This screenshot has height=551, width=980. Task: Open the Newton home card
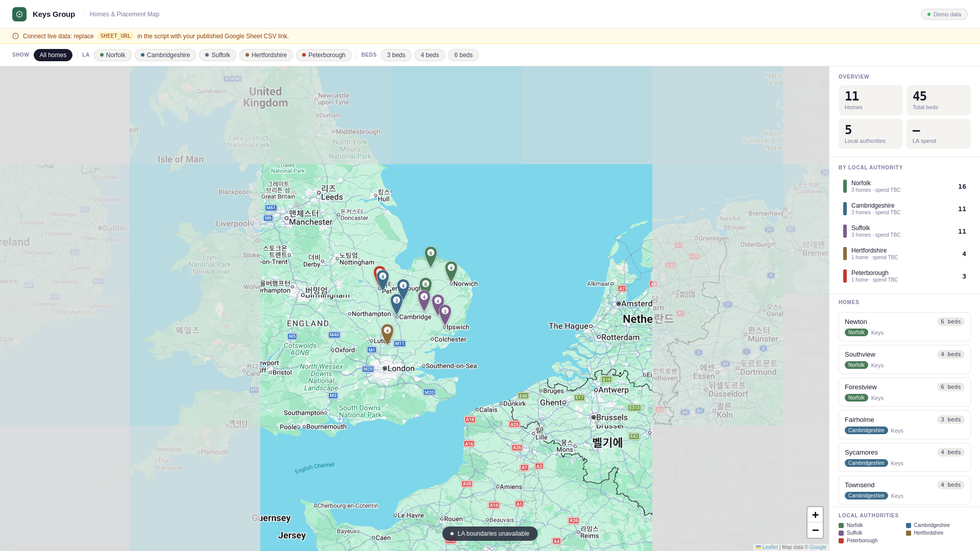904,327
